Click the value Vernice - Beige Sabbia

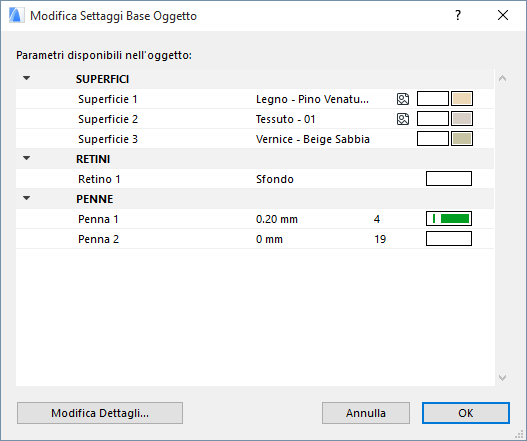tap(313, 139)
